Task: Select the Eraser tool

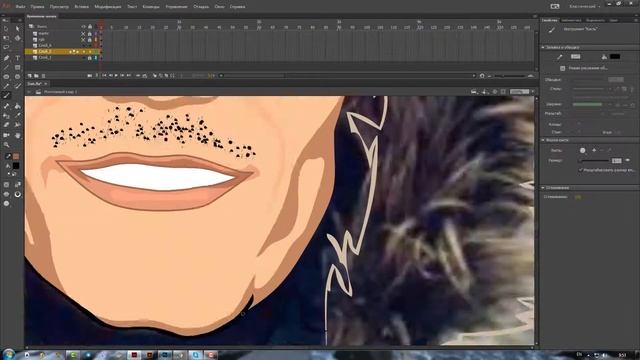Action: [x=6, y=125]
